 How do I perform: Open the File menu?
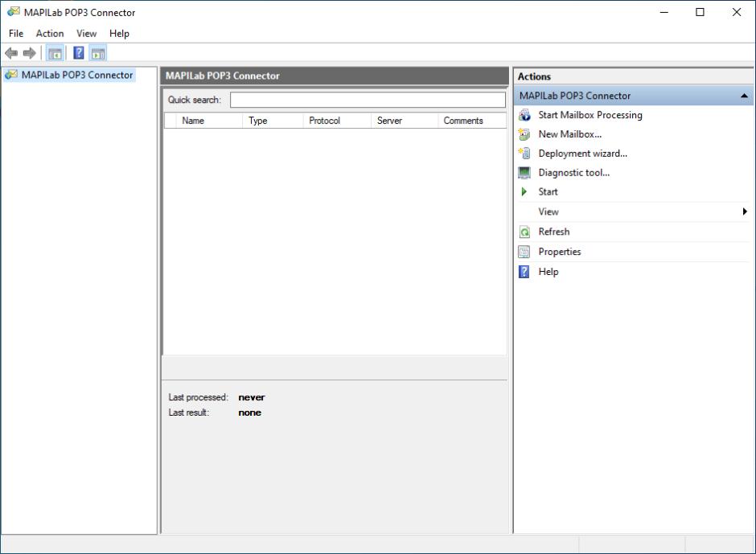coord(16,33)
